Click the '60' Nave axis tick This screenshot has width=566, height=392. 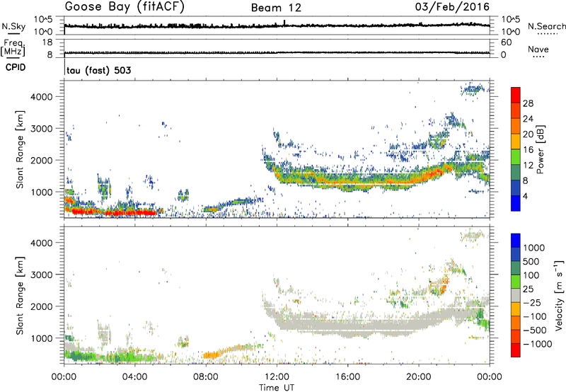click(506, 42)
